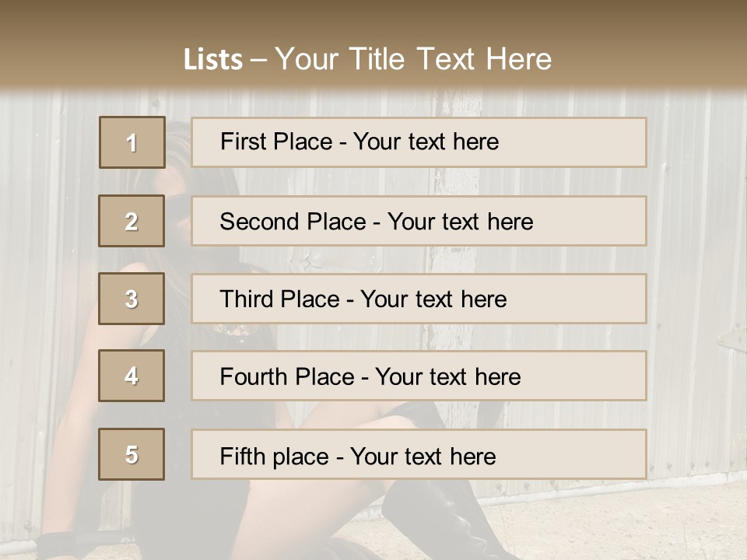Click the number 1 box
Viewport: 747px width, 560px height.
(x=132, y=142)
